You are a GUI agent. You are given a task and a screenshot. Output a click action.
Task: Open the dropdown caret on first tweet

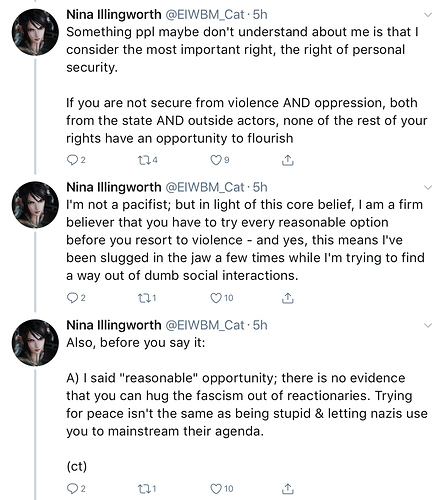pos(428,15)
